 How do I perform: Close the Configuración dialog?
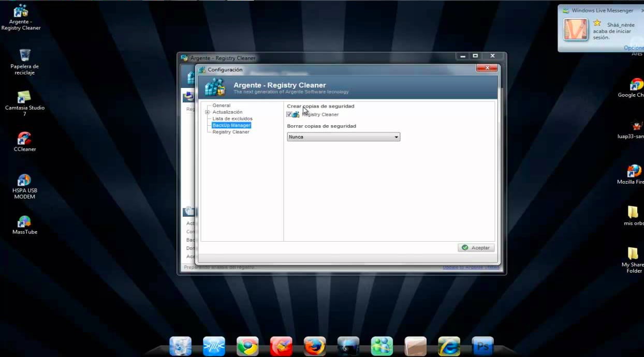pos(487,68)
